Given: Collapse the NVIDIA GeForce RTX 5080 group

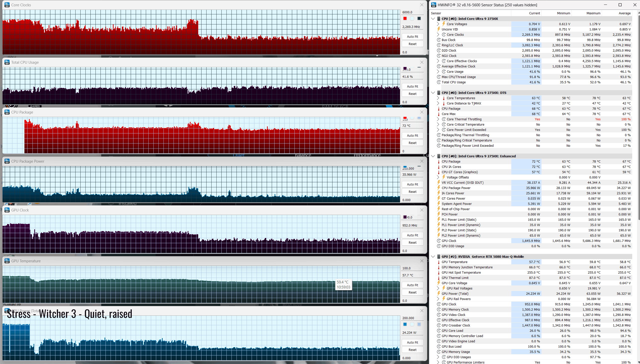Looking at the screenshot, I should [x=433, y=257].
